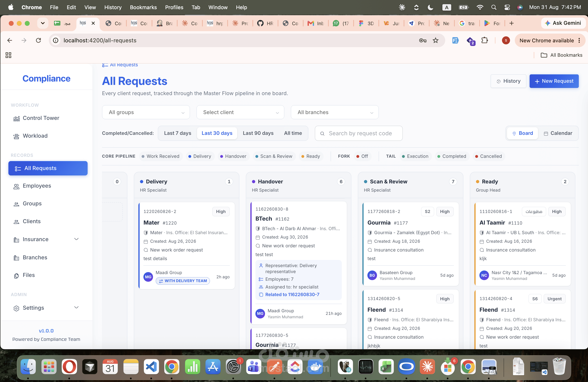
Task: Open the History button
Action: (x=508, y=81)
